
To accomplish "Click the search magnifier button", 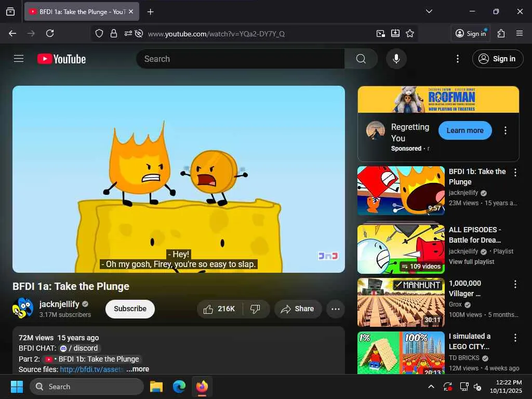I will 361,59.
